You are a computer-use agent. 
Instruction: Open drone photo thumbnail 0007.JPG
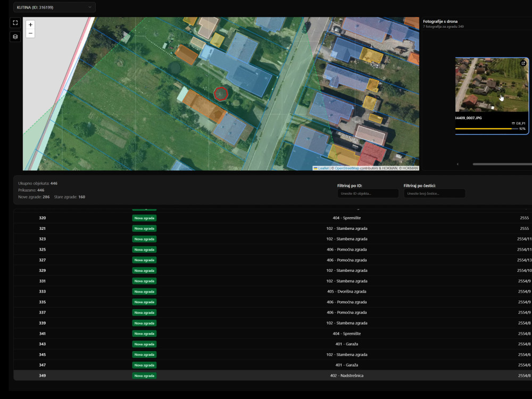(x=492, y=85)
